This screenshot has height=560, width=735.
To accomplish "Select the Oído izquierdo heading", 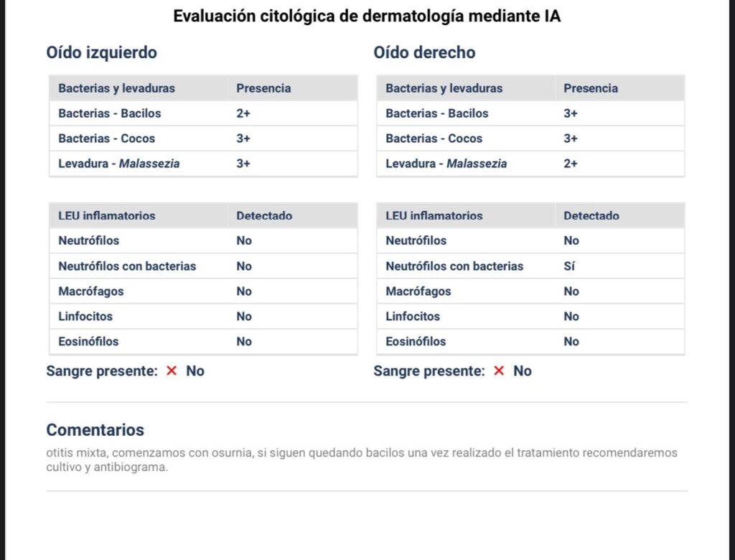I will click(101, 52).
